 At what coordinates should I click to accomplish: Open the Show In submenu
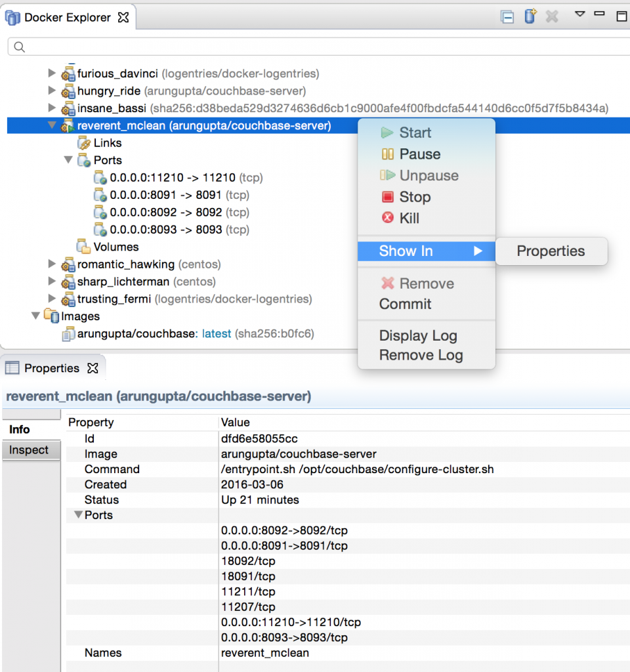[427, 251]
